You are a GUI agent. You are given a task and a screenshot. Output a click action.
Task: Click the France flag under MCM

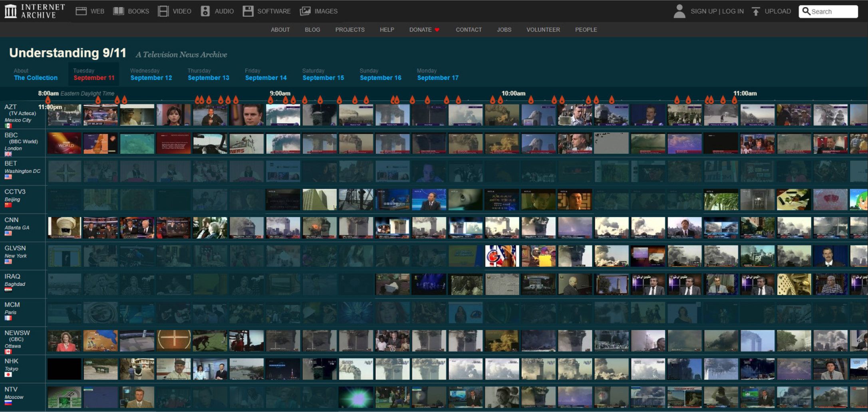(x=8, y=318)
